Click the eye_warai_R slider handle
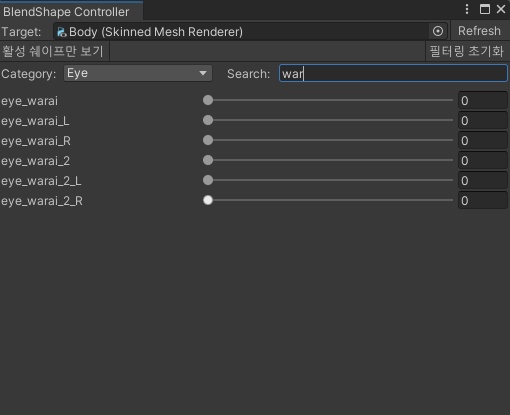510x415 pixels. pos(208,140)
